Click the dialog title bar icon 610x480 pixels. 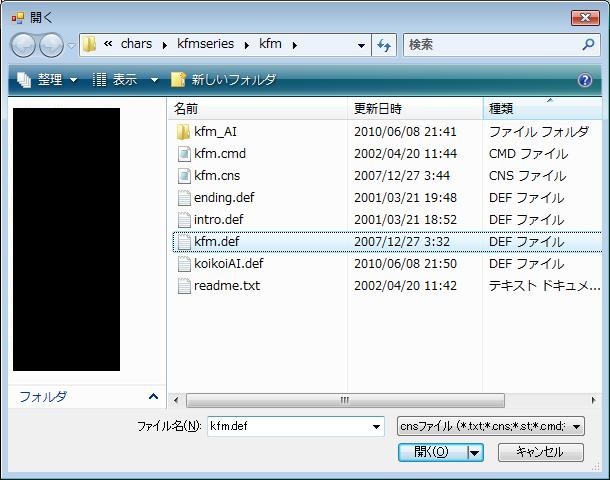pyautogui.click(x=18, y=18)
